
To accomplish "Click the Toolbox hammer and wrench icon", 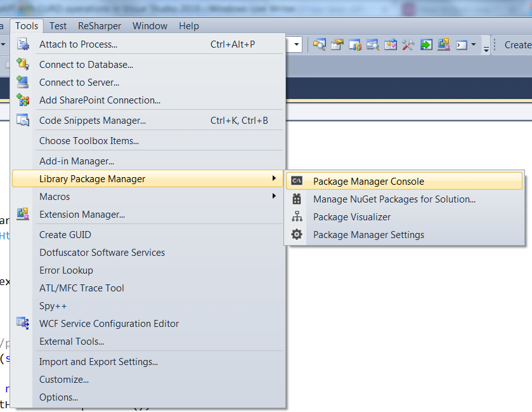I will click(x=408, y=45).
